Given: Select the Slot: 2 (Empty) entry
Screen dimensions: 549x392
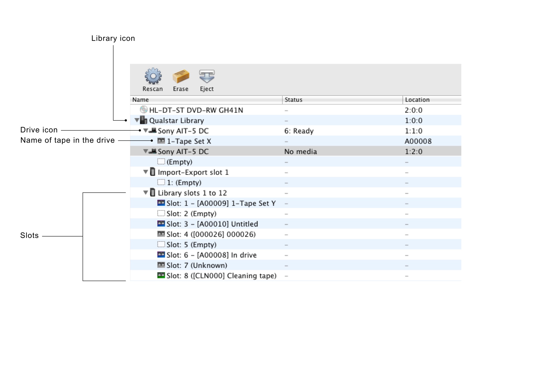Looking at the screenshot, I should (191, 214).
